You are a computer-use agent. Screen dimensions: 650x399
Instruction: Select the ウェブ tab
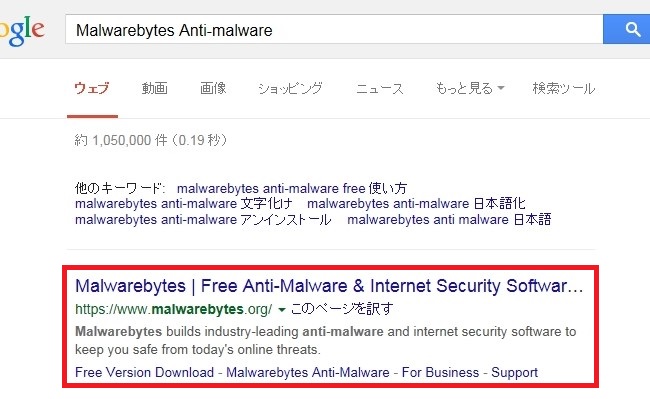tap(92, 88)
